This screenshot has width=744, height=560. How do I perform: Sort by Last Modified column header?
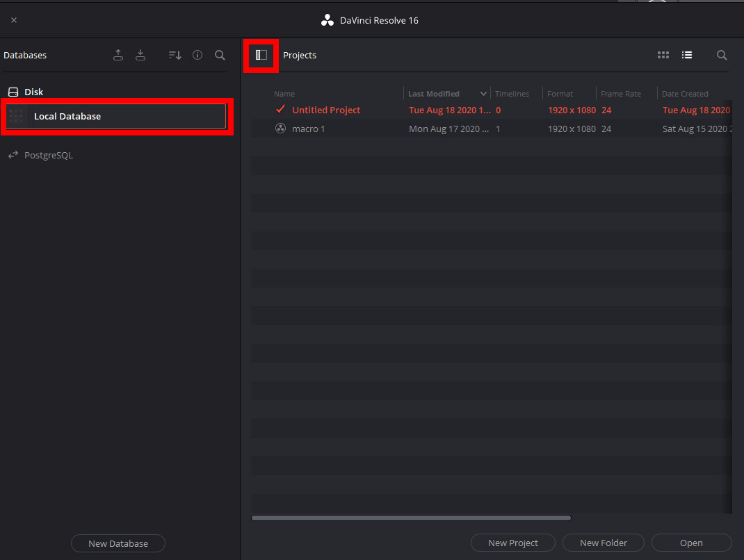click(x=434, y=94)
